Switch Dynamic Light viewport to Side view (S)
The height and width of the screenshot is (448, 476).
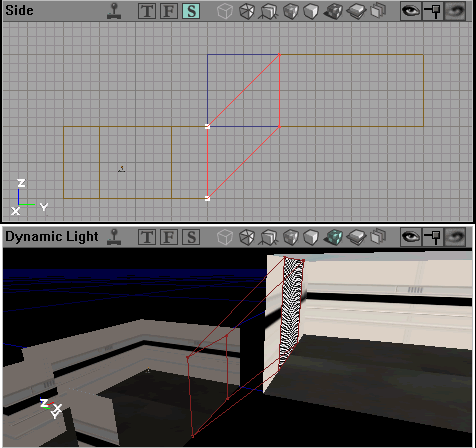click(191, 237)
